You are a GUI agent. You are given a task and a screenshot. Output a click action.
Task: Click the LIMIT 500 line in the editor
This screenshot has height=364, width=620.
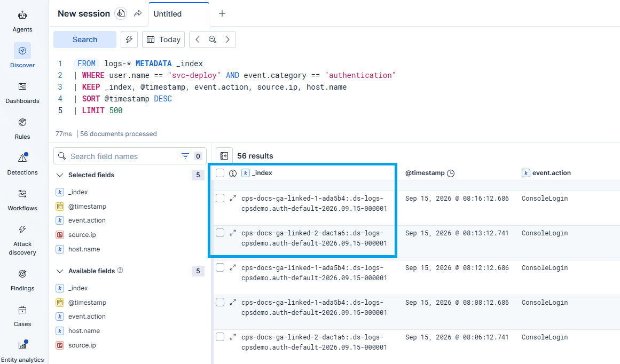pos(98,110)
